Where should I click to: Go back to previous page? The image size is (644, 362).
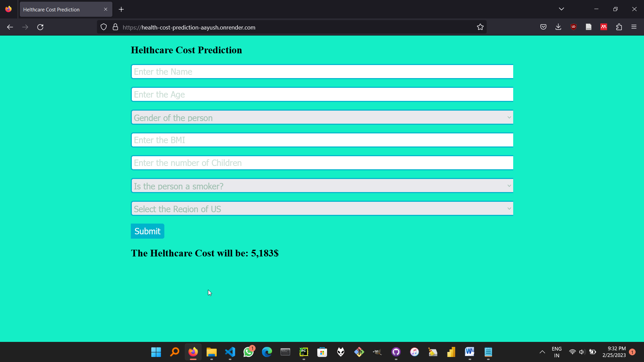click(x=10, y=27)
